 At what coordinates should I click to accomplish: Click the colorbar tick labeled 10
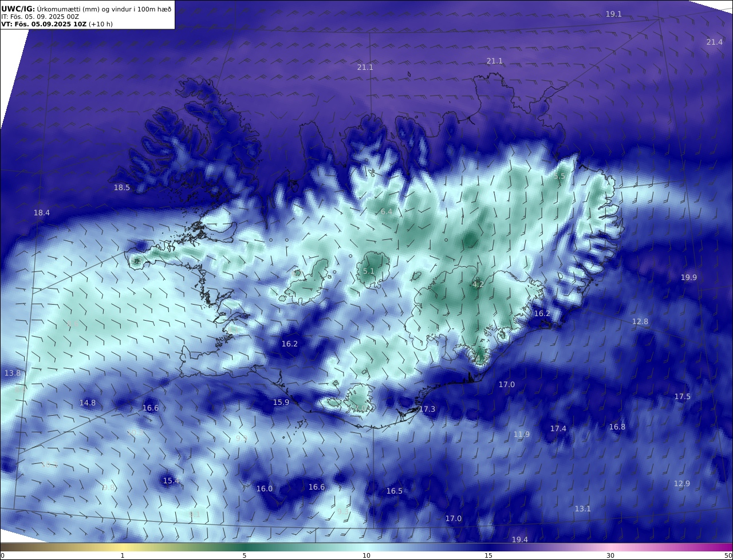click(366, 555)
